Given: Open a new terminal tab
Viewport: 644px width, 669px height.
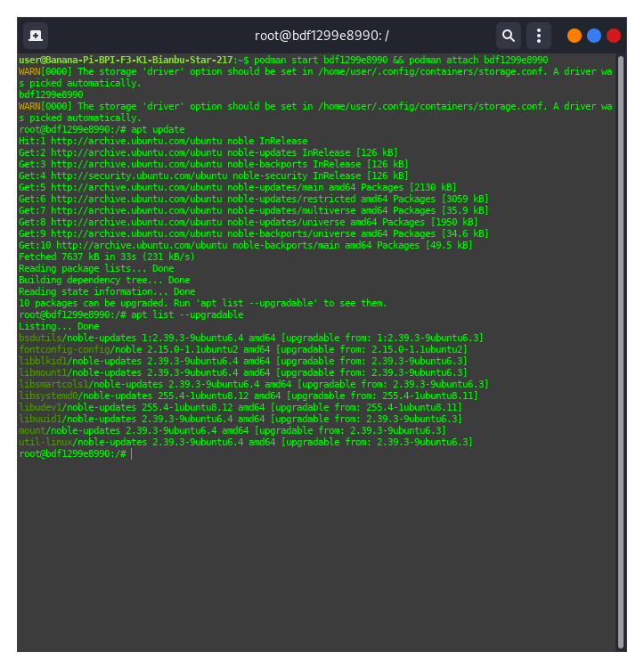Looking at the screenshot, I should [36, 36].
